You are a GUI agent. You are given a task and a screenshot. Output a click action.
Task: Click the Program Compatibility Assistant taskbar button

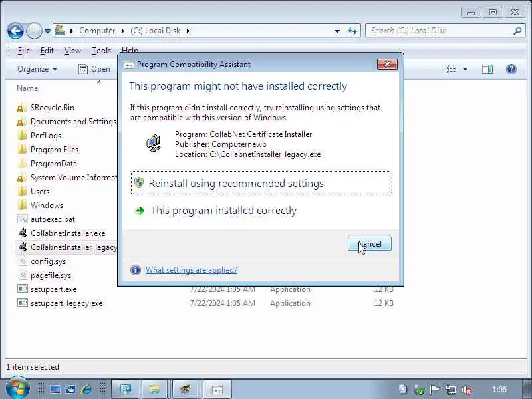pos(217,389)
